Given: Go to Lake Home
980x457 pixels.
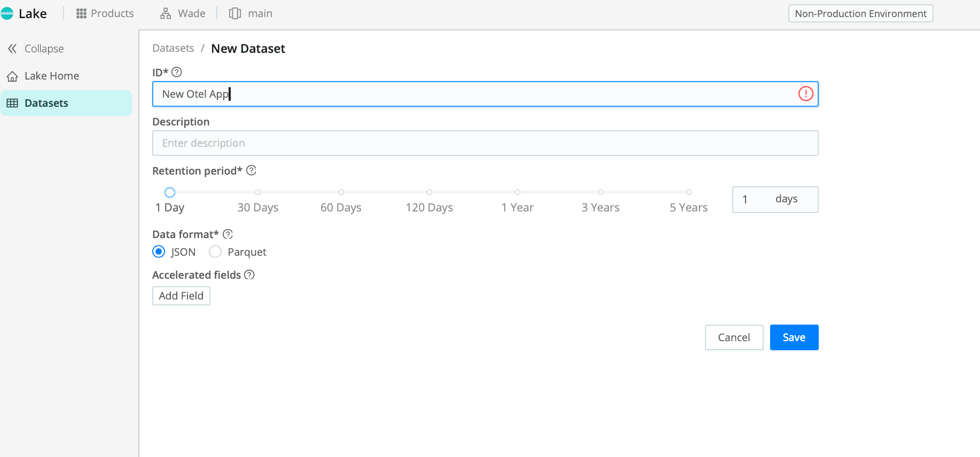Looking at the screenshot, I should click(51, 76).
